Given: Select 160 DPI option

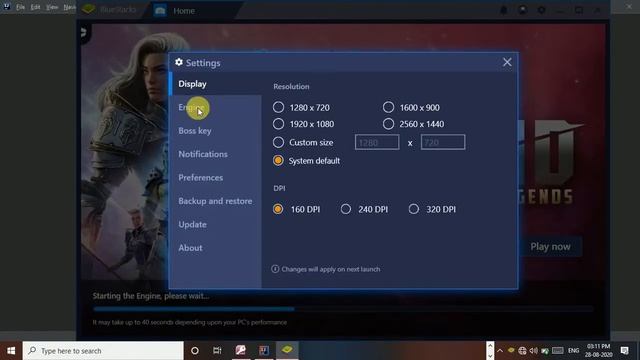Looking at the screenshot, I should point(278,209).
